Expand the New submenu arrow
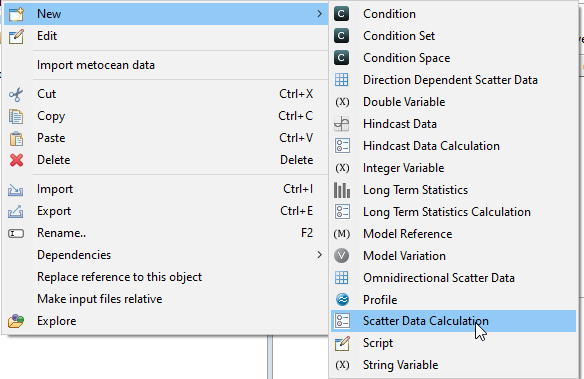 point(319,14)
